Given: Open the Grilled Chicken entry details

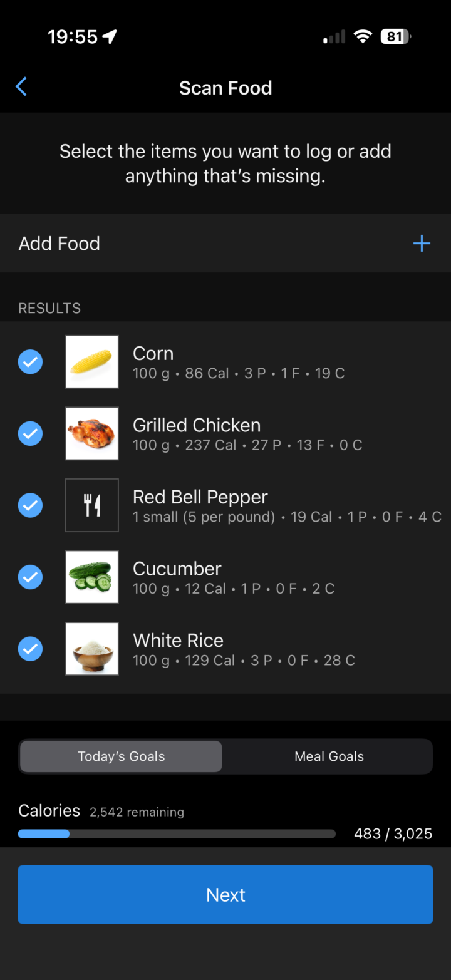Looking at the screenshot, I should (x=247, y=433).
